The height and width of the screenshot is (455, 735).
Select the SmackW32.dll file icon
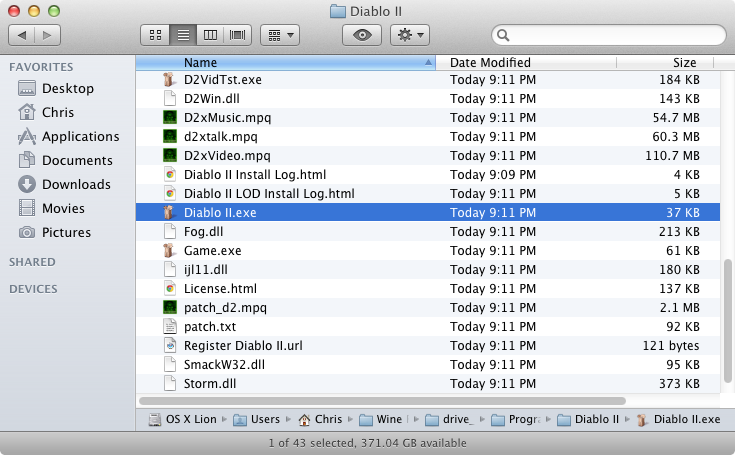[x=169, y=365]
